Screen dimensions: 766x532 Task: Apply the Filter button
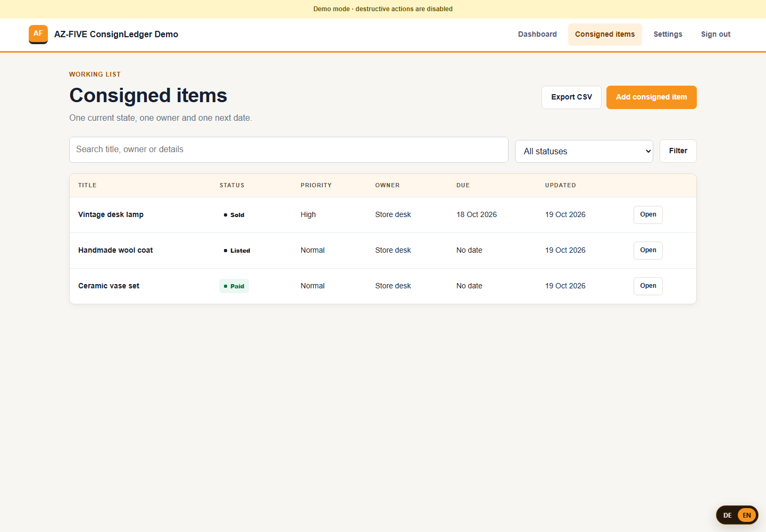point(678,151)
